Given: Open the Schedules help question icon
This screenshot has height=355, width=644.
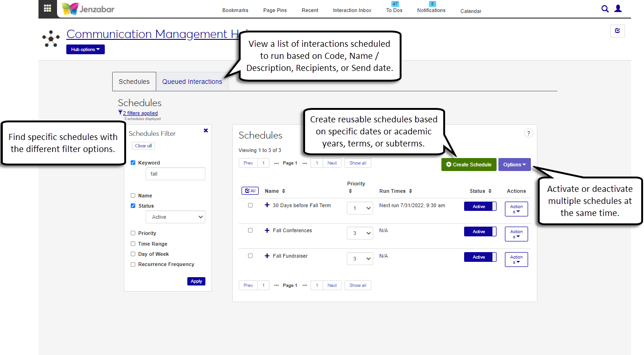Looking at the screenshot, I should pyautogui.click(x=528, y=133).
